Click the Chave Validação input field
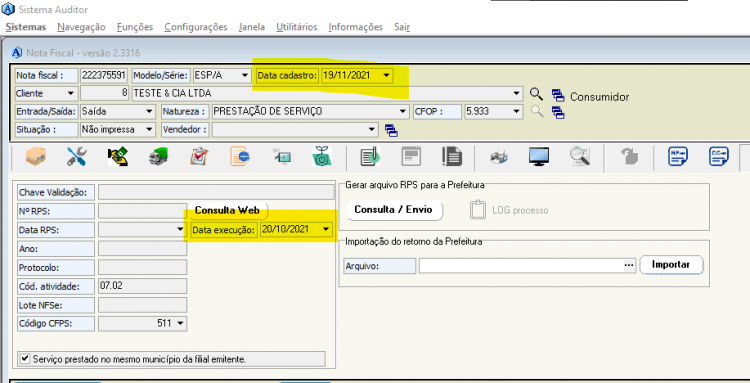The image size is (750, 383). (216, 193)
